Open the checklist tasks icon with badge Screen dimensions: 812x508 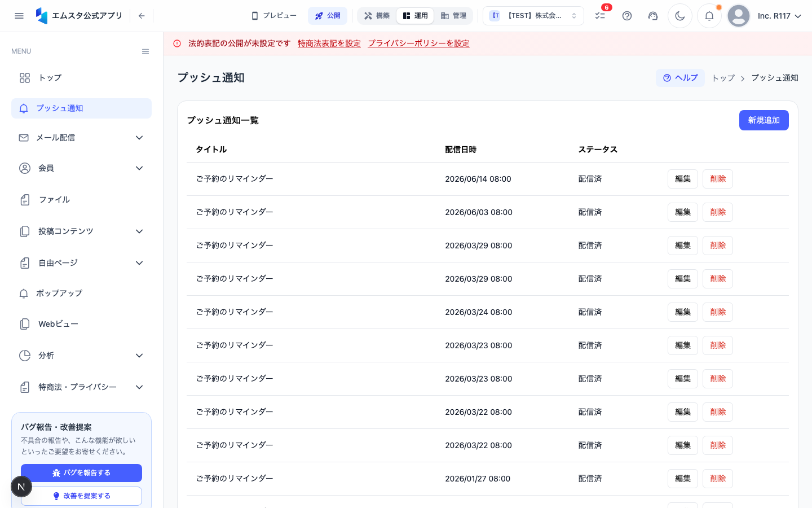point(600,16)
